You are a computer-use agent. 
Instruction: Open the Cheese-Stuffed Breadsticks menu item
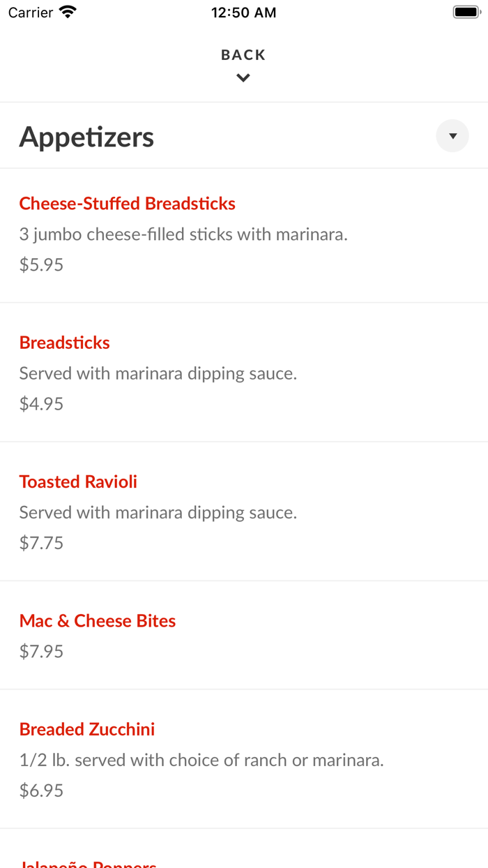click(127, 203)
